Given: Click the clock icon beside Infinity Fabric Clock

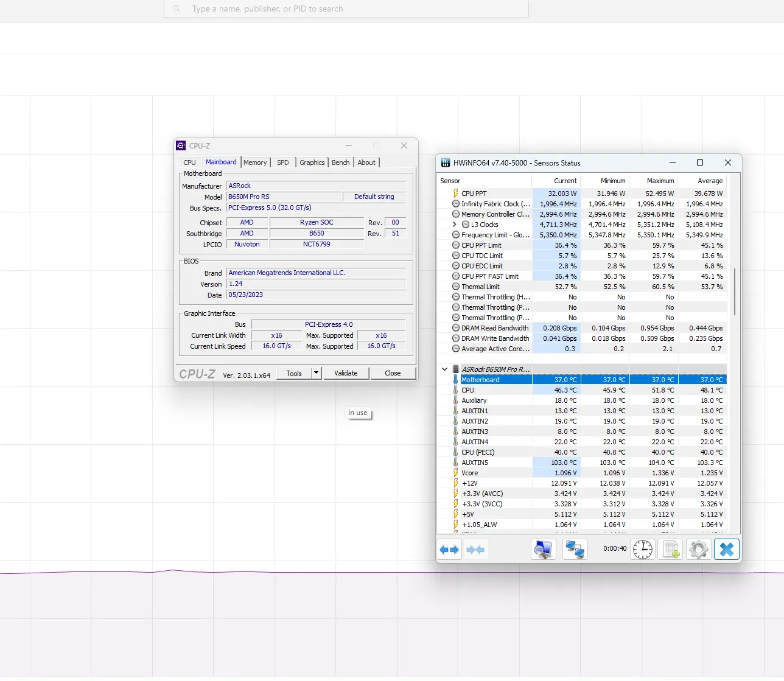Looking at the screenshot, I should point(456,204).
